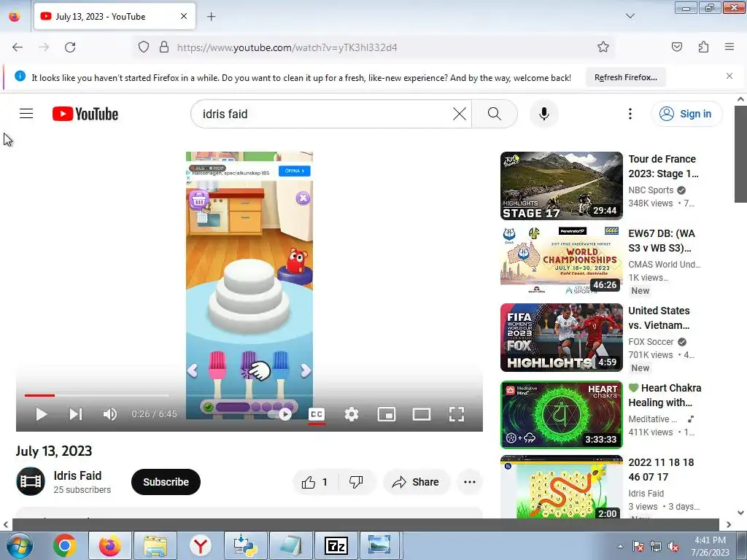Search with your voice microphone
Image resolution: width=747 pixels, height=560 pixels.
point(544,114)
